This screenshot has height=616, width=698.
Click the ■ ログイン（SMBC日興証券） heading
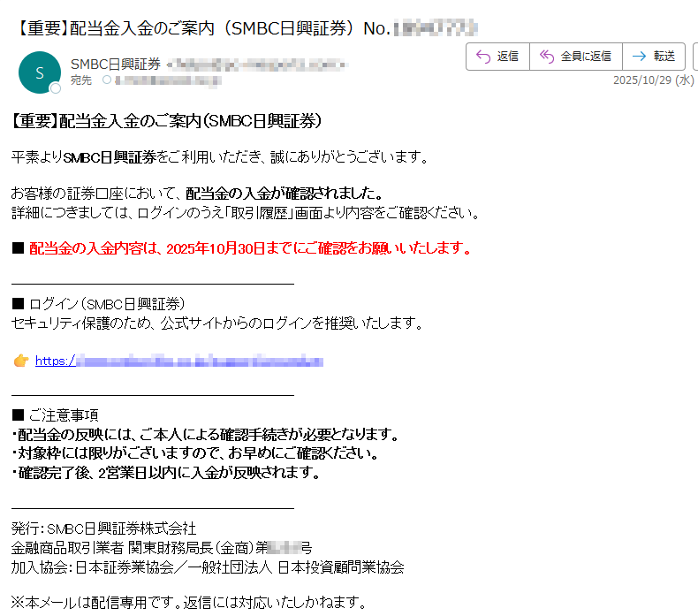click(98, 304)
